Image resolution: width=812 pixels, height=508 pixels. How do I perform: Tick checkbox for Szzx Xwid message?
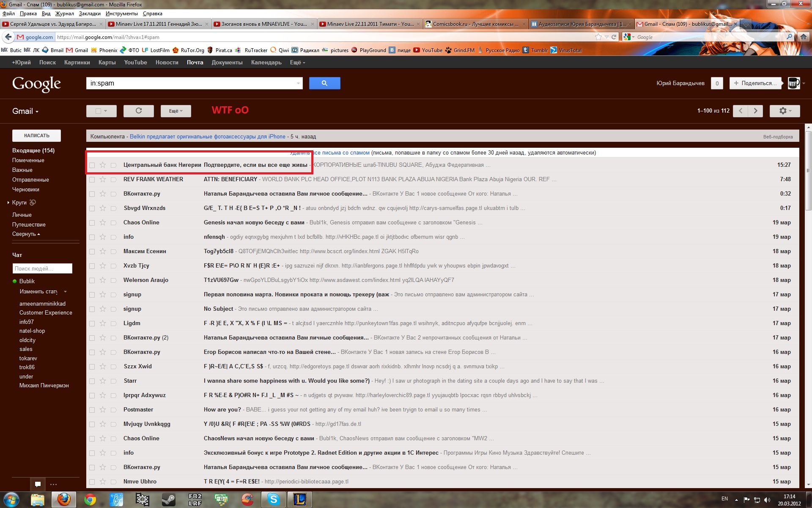tap(92, 367)
